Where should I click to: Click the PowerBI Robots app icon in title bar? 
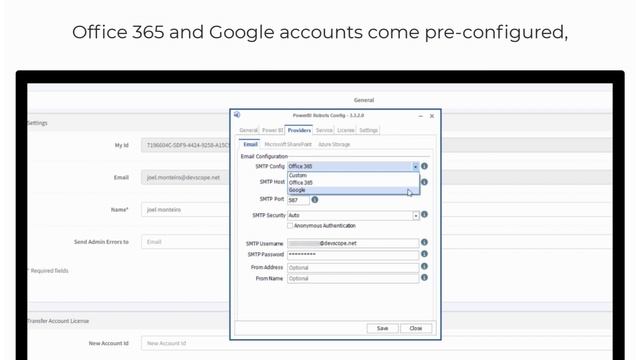pyautogui.click(x=237, y=115)
